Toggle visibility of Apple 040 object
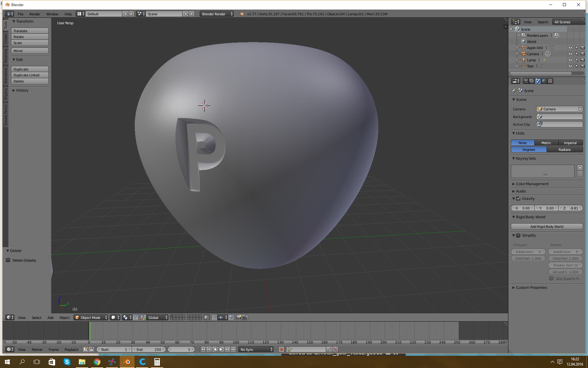Viewport: 588px width, 368px height. [570, 48]
